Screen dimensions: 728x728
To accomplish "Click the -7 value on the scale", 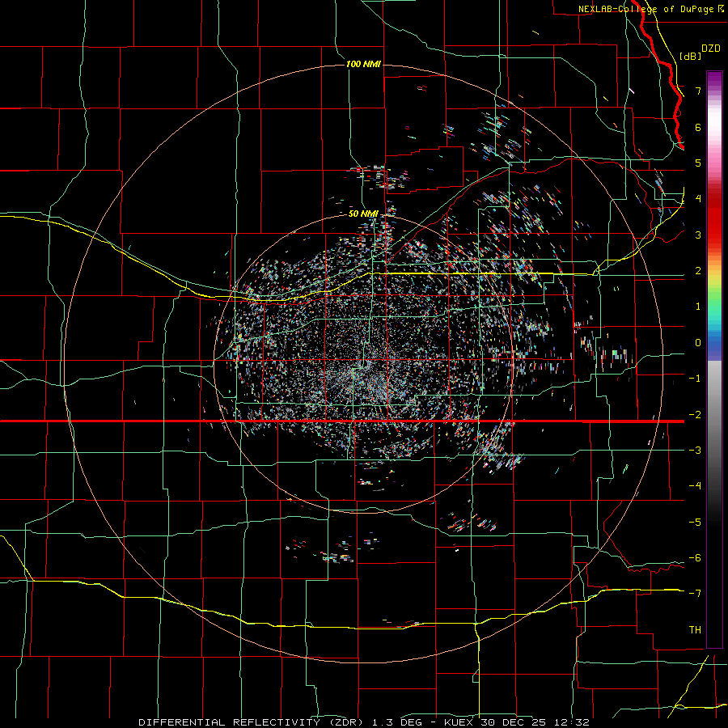I will 695,594.
